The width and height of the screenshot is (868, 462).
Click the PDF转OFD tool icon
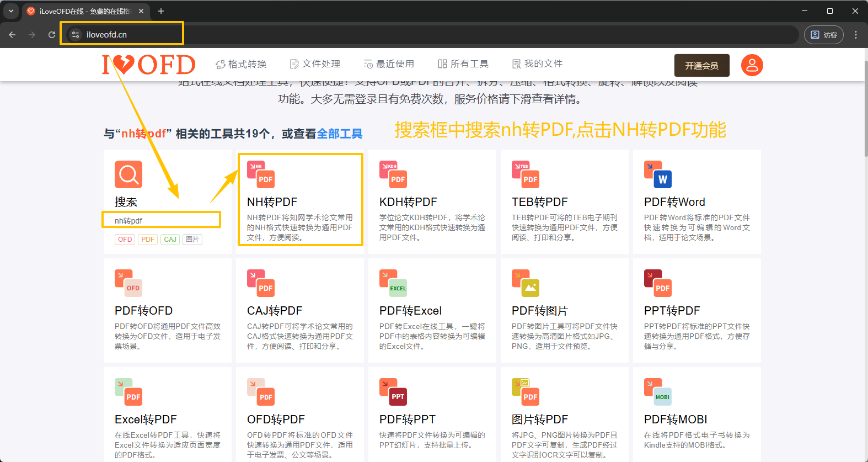(x=128, y=283)
